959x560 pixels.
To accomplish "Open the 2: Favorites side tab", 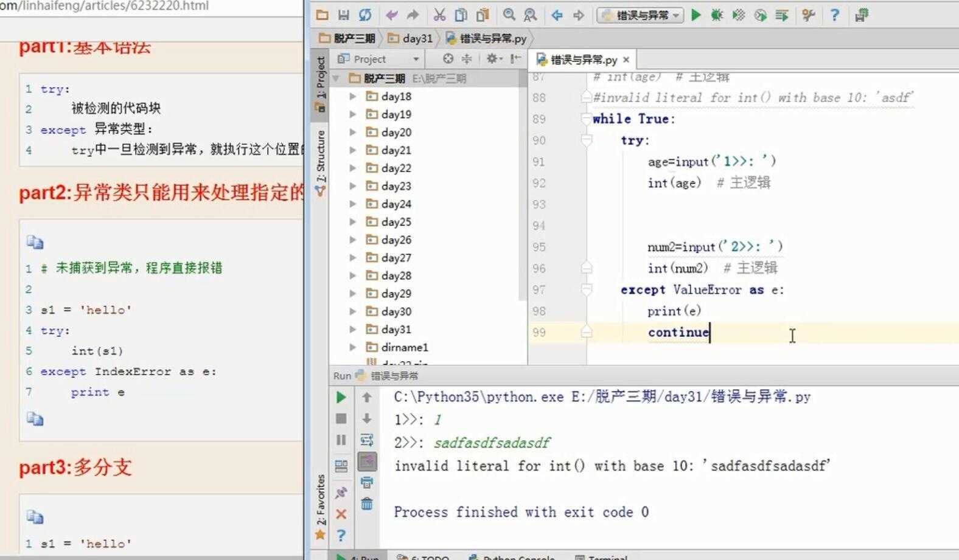I will click(x=320, y=506).
